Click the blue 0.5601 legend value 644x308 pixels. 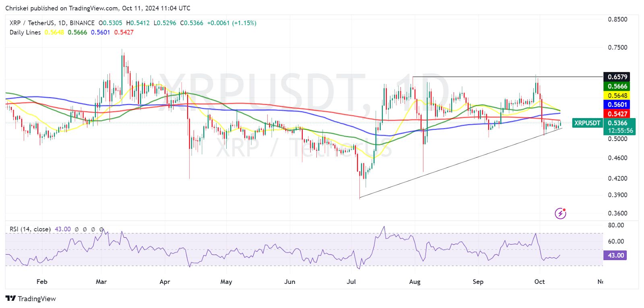[x=100, y=32]
